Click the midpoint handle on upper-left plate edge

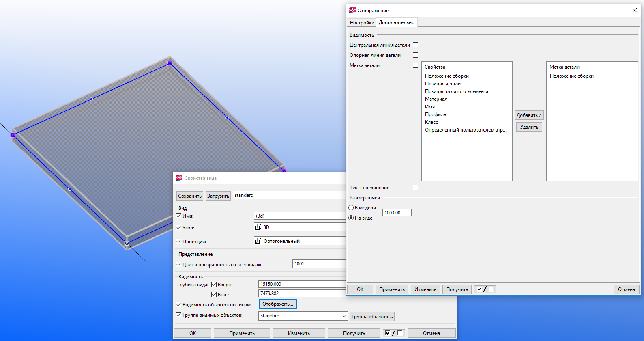point(91,99)
